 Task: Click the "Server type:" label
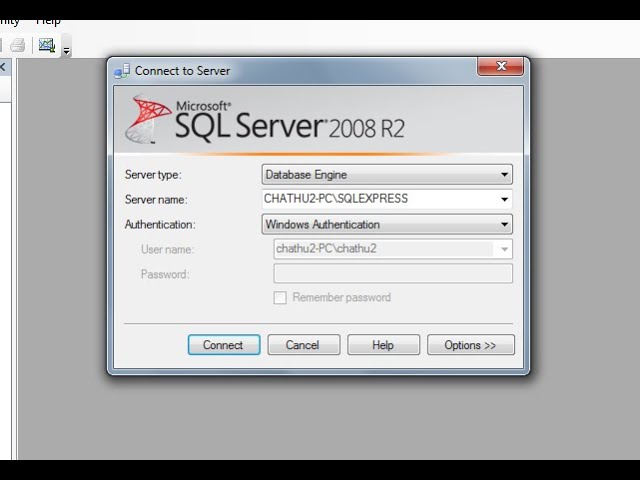153,175
